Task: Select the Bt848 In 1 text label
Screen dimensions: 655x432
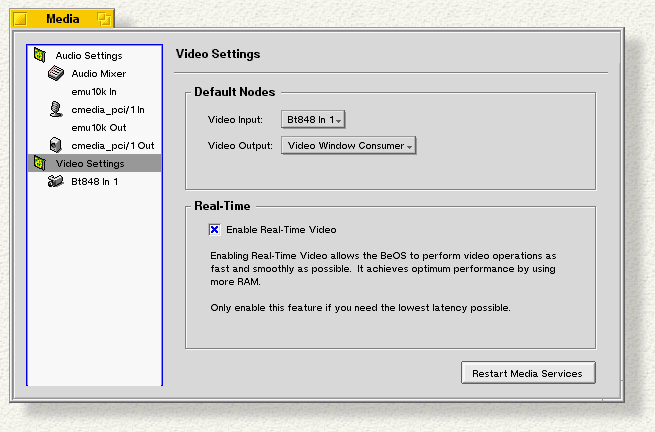Action: pyautogui.click(x=94, y=182)
